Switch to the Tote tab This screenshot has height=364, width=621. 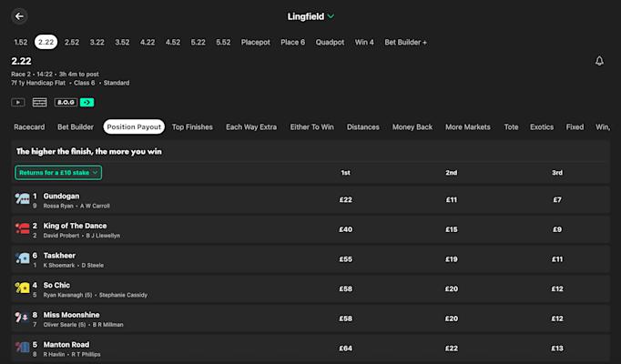coord(511,127)
